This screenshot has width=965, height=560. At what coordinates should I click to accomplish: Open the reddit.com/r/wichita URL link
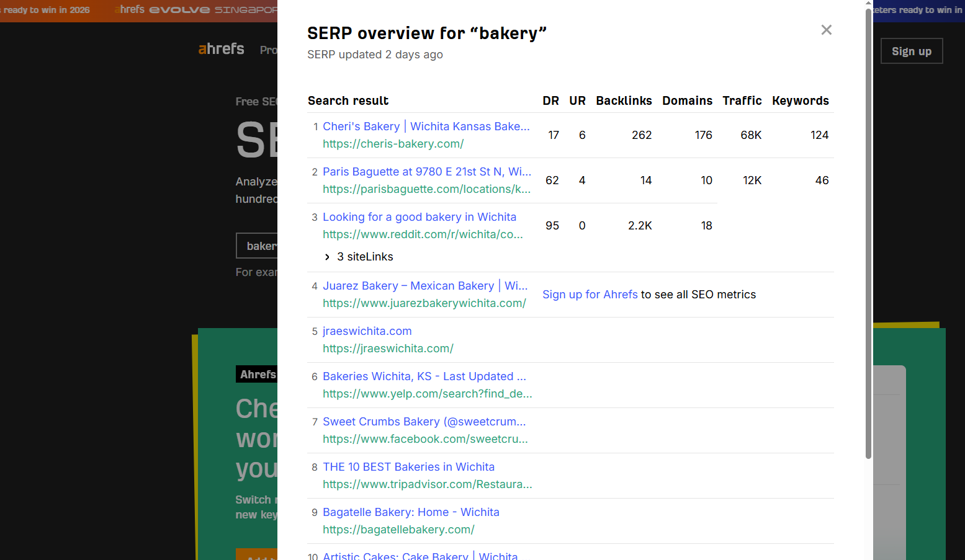pyautogui.click(x=423, y=234)
